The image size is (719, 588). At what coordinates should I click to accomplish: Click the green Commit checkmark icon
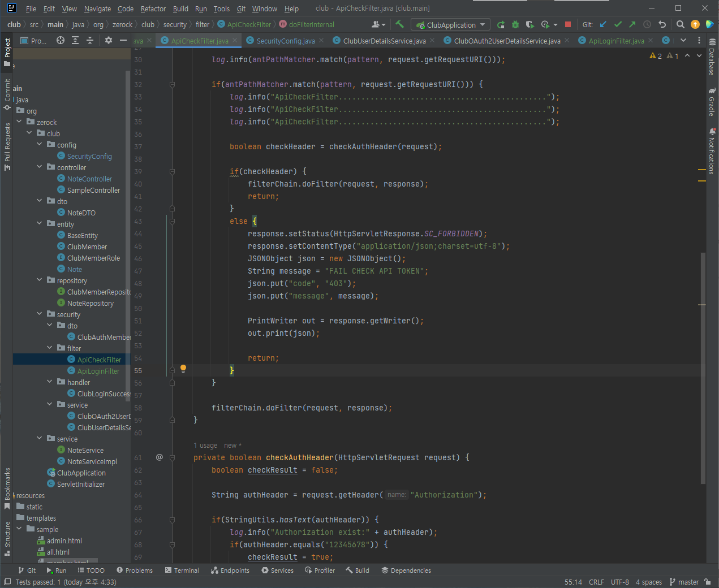[618, 24]
